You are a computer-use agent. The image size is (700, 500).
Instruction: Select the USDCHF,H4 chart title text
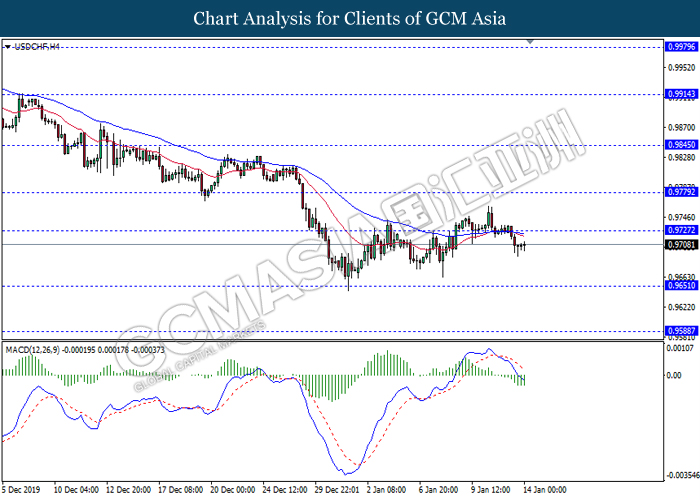(x=37, y=46)
